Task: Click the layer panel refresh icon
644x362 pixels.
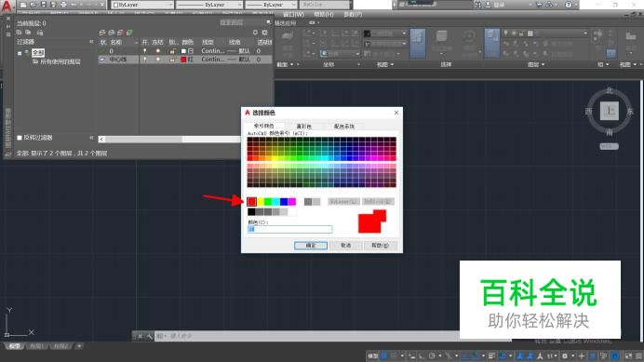Action: tap(255, 33)
